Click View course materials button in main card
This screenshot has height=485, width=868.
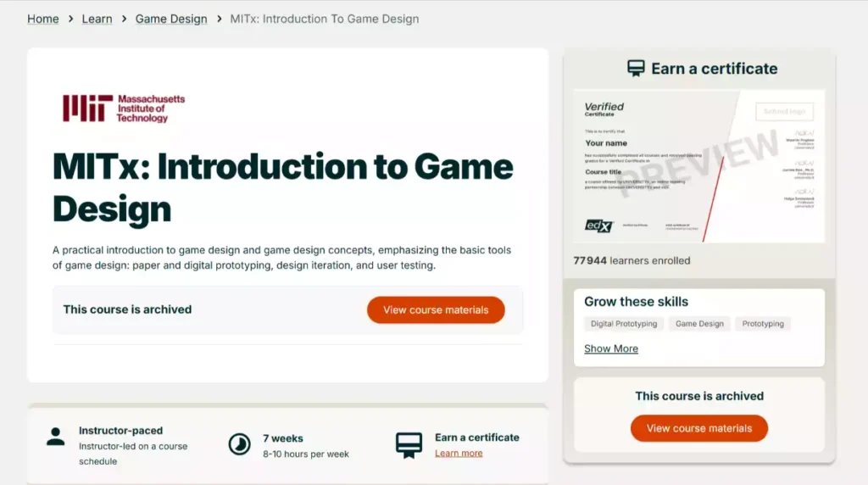(436, 310)
